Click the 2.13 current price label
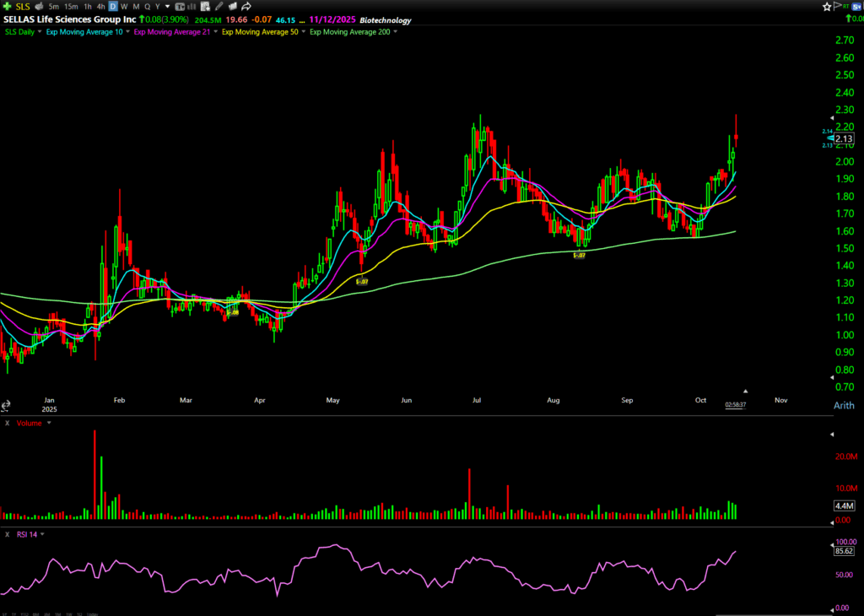The width and height of the screenshot is (864, 616). (x=844, y=138)
